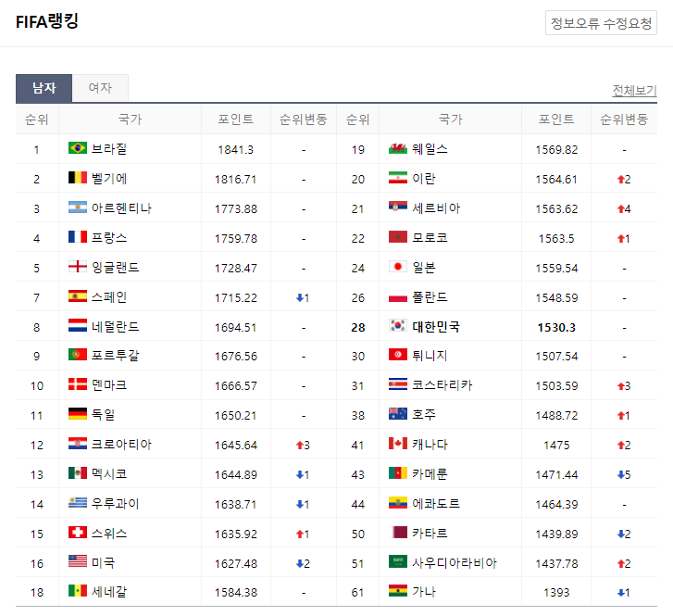Click the FIFA랭킹 heading
Screen dimensions: 673x616
pos(47,21)
